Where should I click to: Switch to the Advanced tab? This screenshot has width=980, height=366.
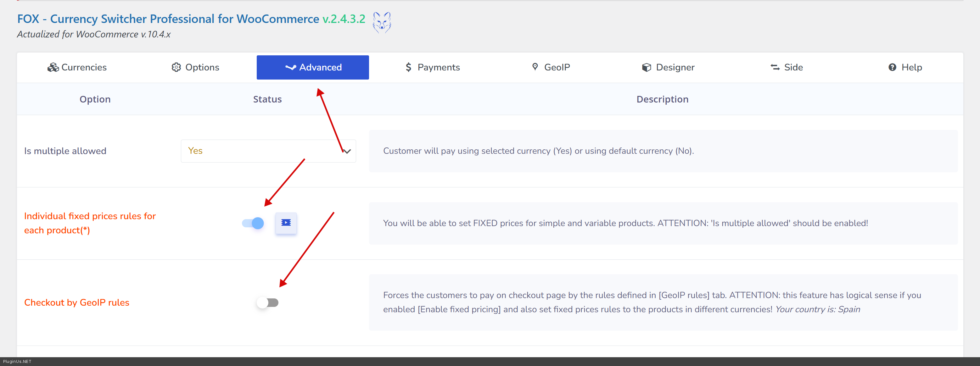[x=313, y=67]
